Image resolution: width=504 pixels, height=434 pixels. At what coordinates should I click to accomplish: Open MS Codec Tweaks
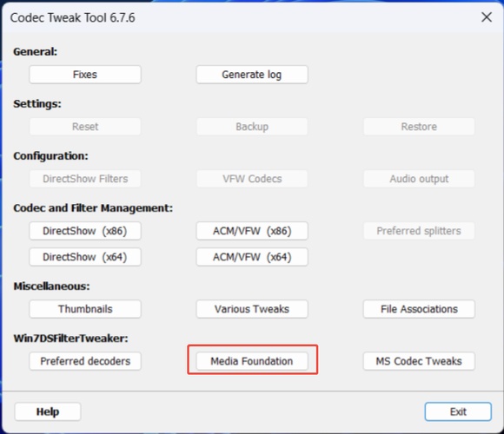(419, 361)
